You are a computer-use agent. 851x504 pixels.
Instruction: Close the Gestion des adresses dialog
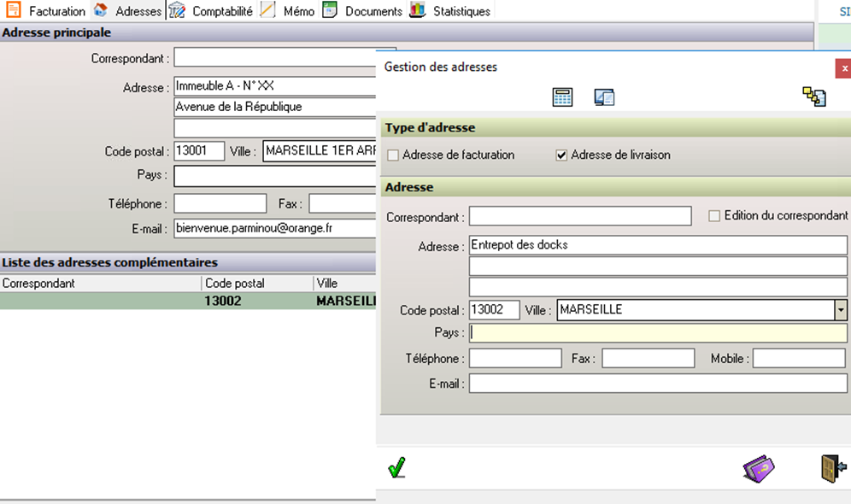coord(844,68)
